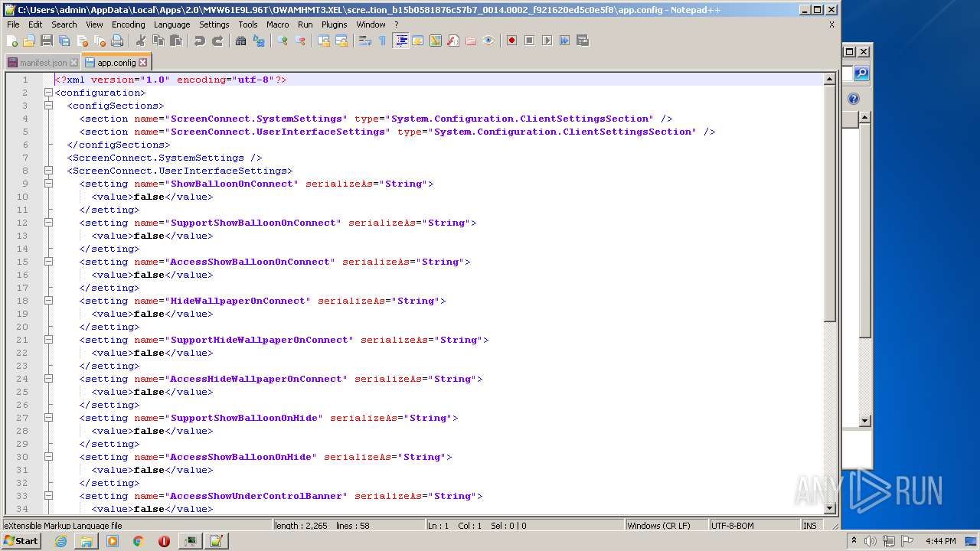This screenshot has height=551, width=980.
Task: Click the Start button
Action: coord(21,540)
